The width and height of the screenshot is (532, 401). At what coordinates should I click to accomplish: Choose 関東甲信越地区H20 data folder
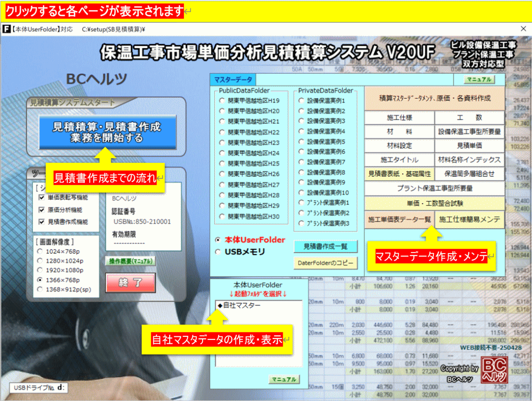pyautogui.click(x=222, y=111)
